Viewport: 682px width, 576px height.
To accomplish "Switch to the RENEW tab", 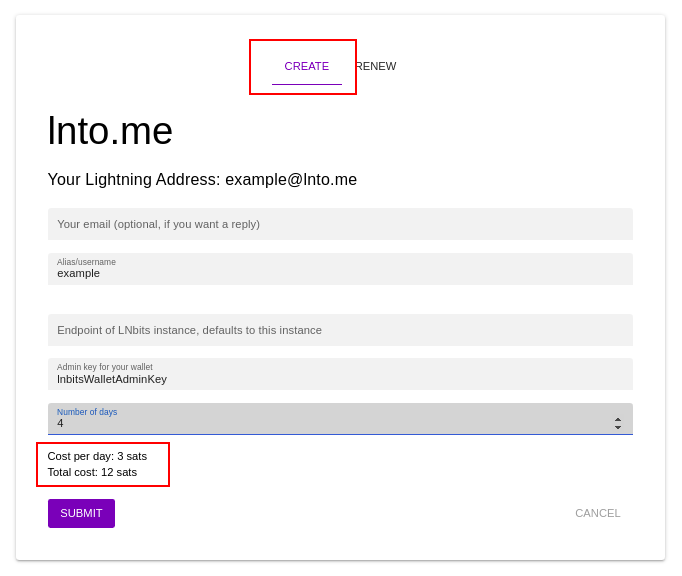I will 376,66.
